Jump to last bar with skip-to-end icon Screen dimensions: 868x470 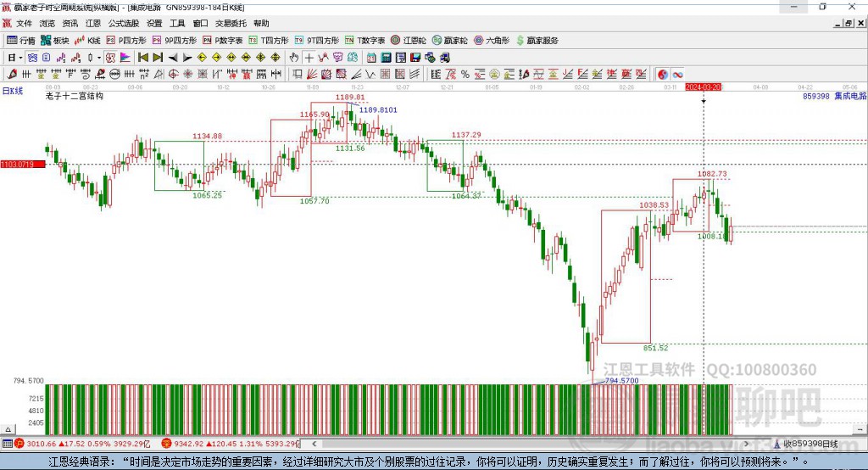[x=158, y=57]
